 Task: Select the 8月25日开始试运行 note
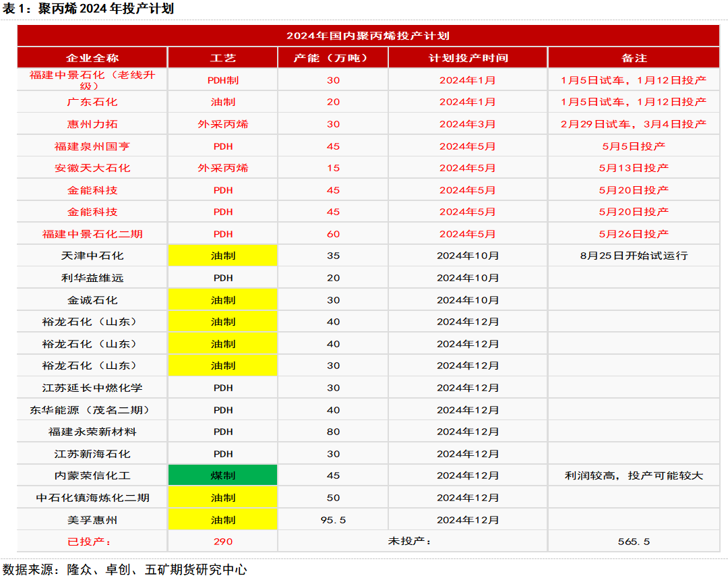click(634, 256)
